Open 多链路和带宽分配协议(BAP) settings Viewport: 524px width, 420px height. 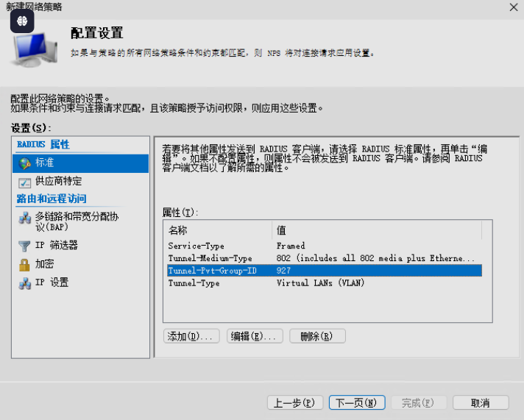click(80, 221)
